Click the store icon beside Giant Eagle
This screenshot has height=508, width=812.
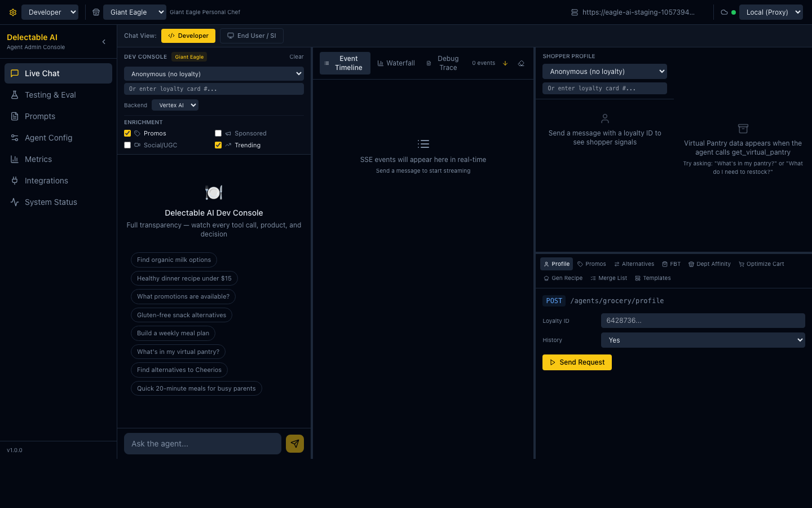click(x=96, y=12)
